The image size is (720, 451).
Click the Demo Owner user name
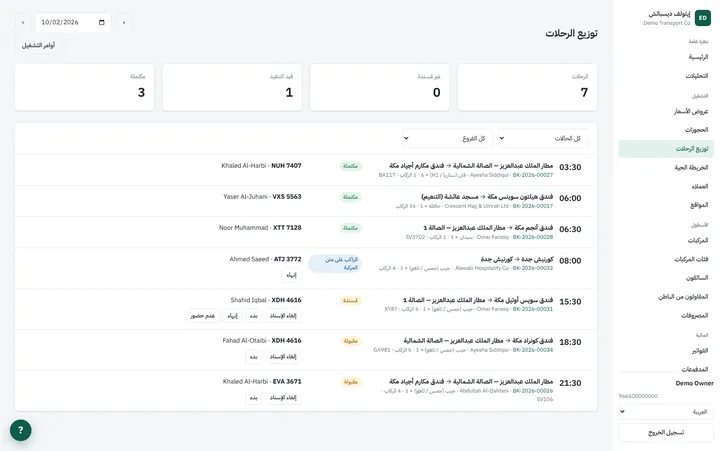tap(694, 383)
